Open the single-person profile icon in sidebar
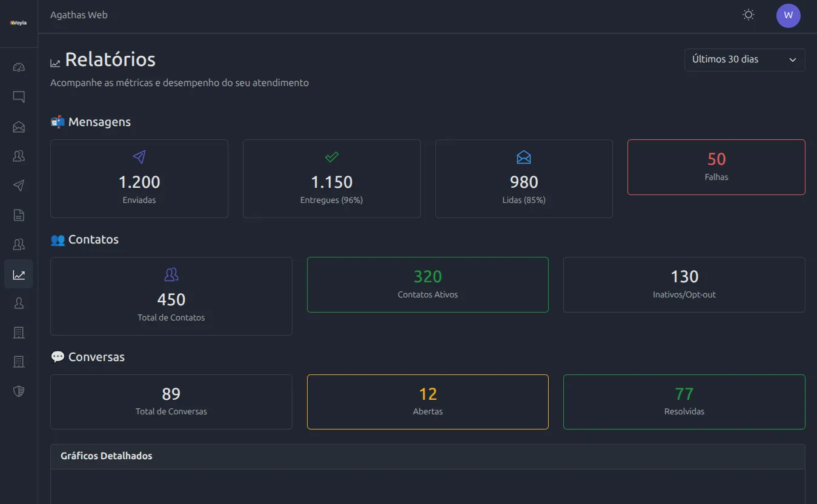Image resolution: width=817 pixels, height=504 pixels. click(19, 303)
